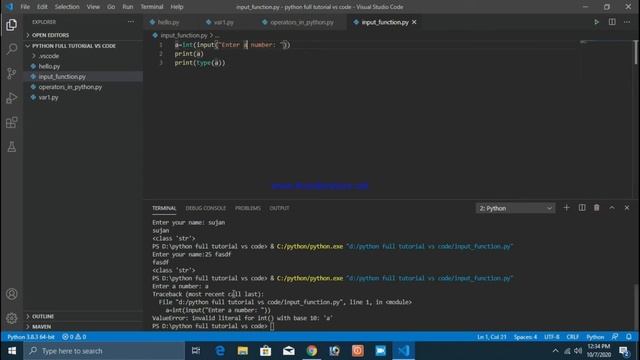Open the Source Control view
Viewport: 640px width, 360px height.
[x=11, y=73]
